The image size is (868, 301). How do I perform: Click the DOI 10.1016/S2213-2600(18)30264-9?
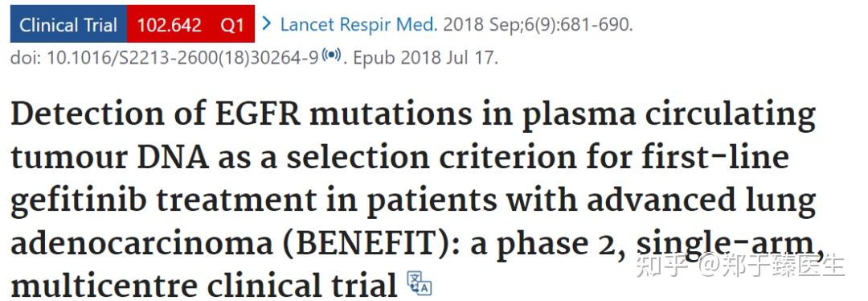click(182, 58)
